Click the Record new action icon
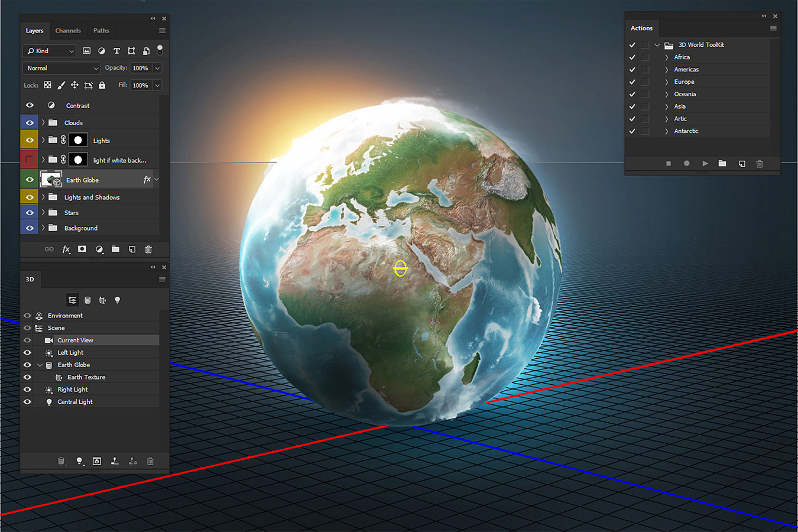Viewport: 798px width, 532px height. (686, 164)
